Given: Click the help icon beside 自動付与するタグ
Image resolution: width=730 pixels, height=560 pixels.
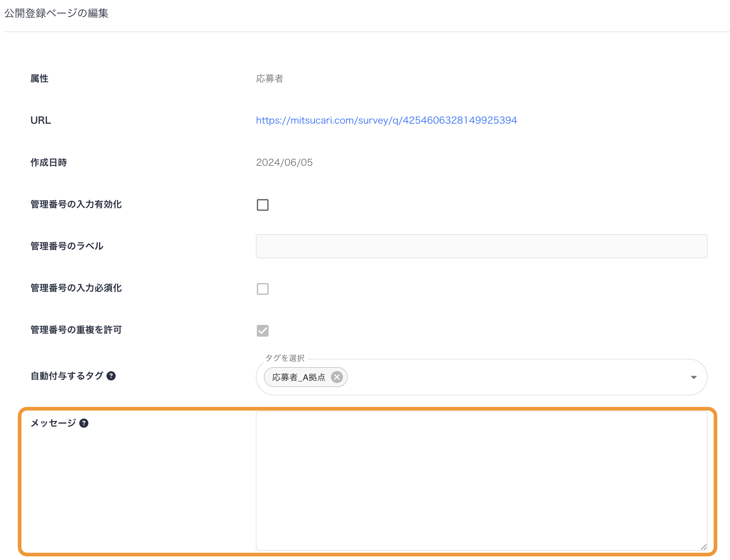Looking at the screenshot, I should point(111,376).
